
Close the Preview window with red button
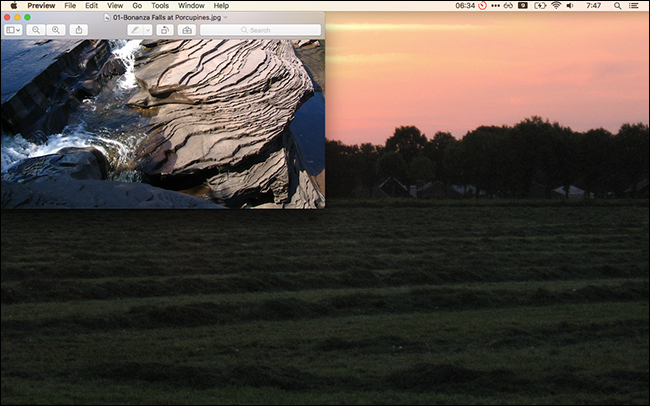coord(7,17)
